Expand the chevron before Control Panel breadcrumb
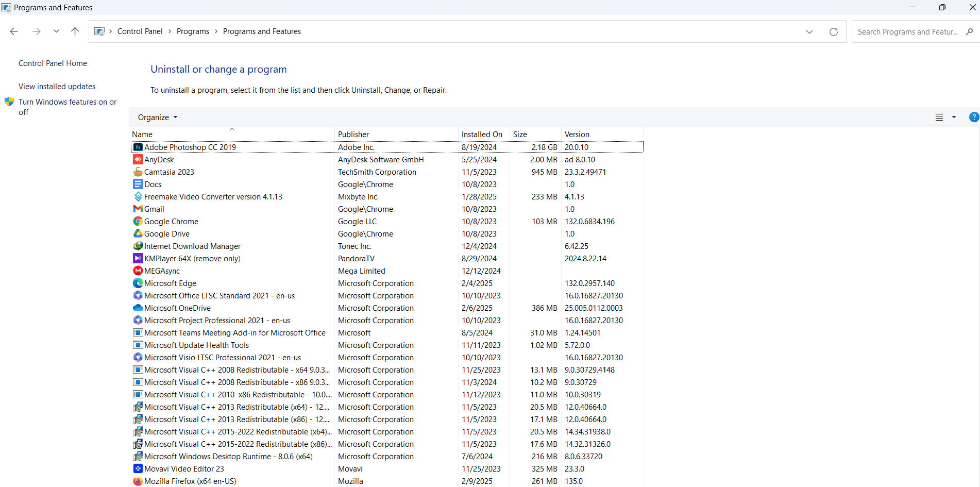This screenshot has height=487, width=980. click(111, 31)
